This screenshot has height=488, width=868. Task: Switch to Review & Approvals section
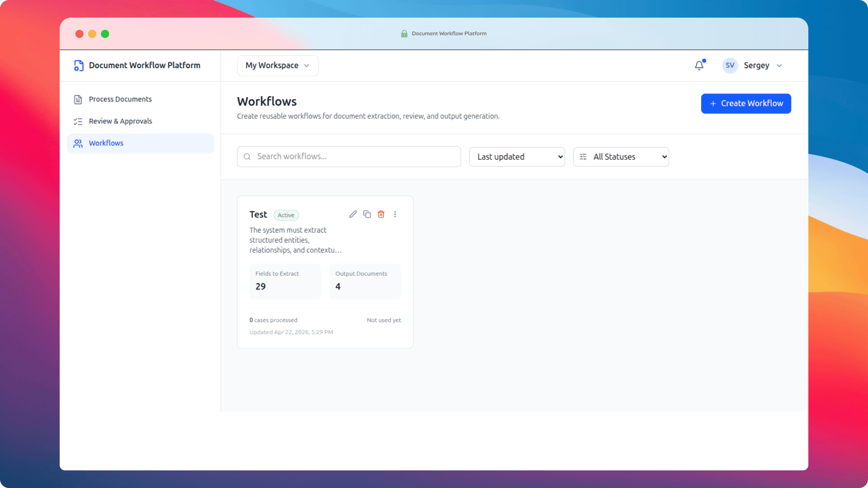pyautogui.click(x=120, y=121)
